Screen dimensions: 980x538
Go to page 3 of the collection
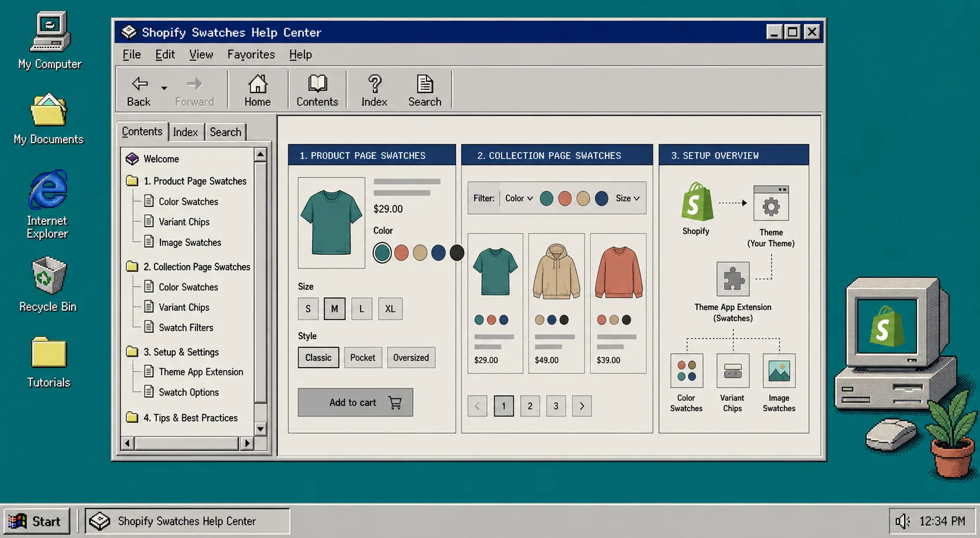556,406
